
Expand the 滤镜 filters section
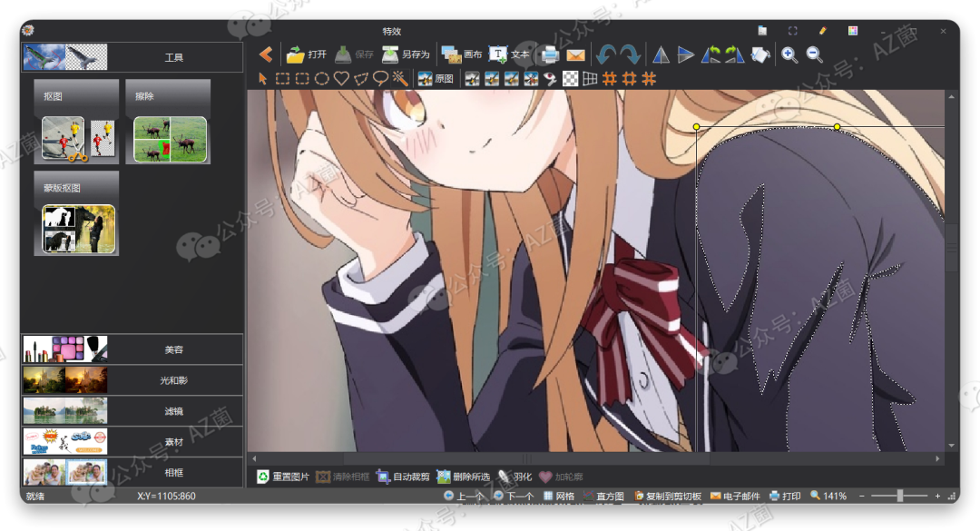coord(132,411)
